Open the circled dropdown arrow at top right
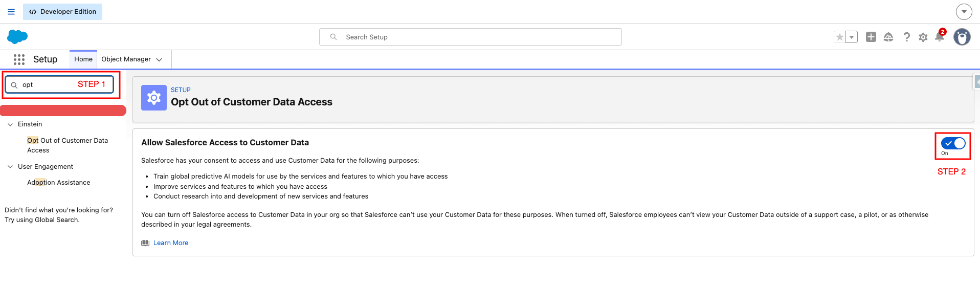Screen dimensions: 980x286 [x=964, y=11]
